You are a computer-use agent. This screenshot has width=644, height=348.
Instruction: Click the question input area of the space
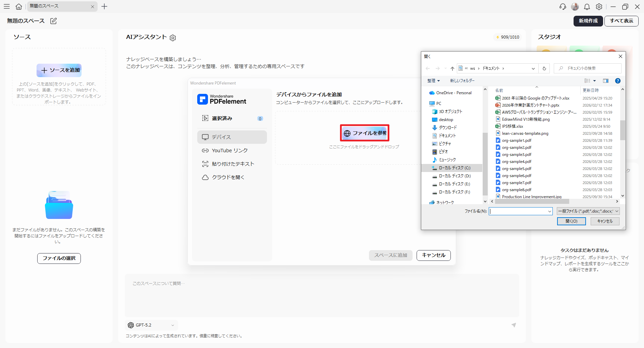322,295
